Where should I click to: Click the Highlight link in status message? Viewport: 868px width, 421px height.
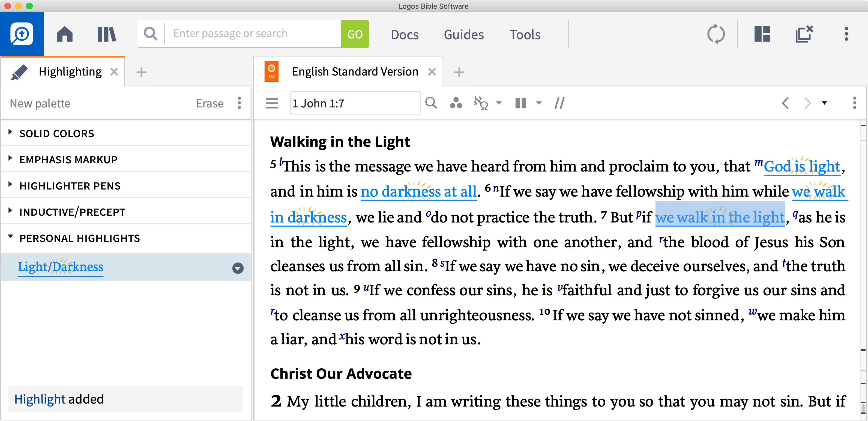(x=40, y=399)
